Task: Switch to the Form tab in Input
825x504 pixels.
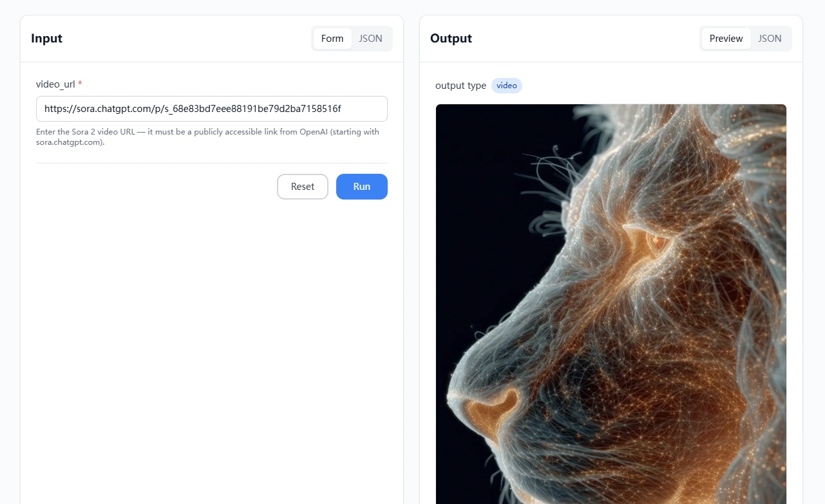Action: (332, 39)
